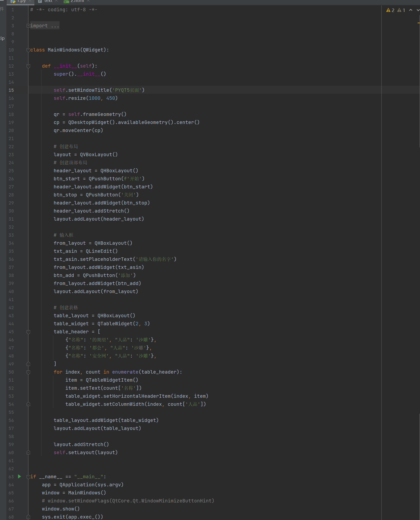The width and height of the screenshot is (420, 520).
Task: Click the item.setText(count['名称']) line
Action: coord(103,388)
